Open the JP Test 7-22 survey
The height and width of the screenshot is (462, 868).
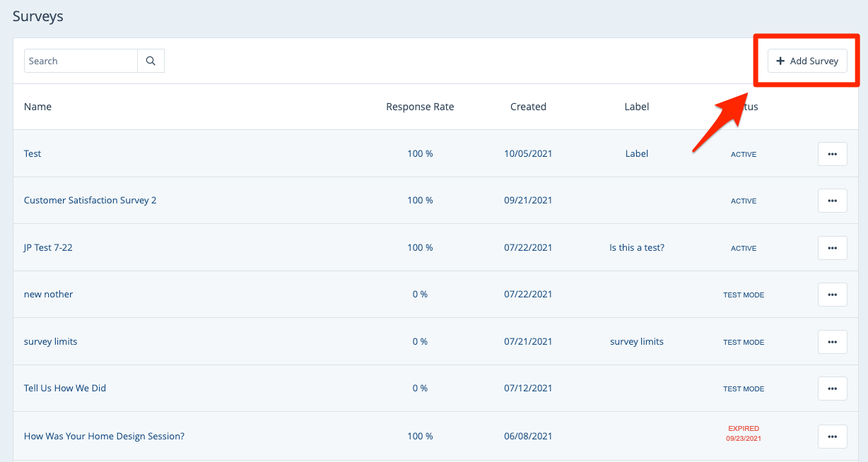click(x=48, y=248)
